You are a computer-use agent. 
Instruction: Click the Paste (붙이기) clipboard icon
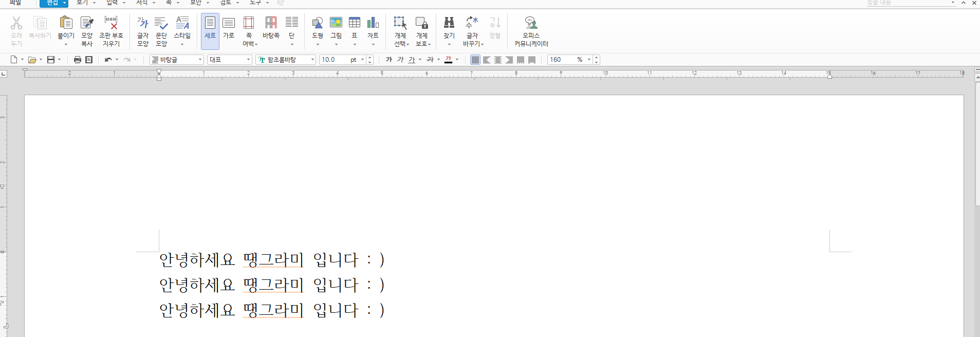tap(66, 23)
